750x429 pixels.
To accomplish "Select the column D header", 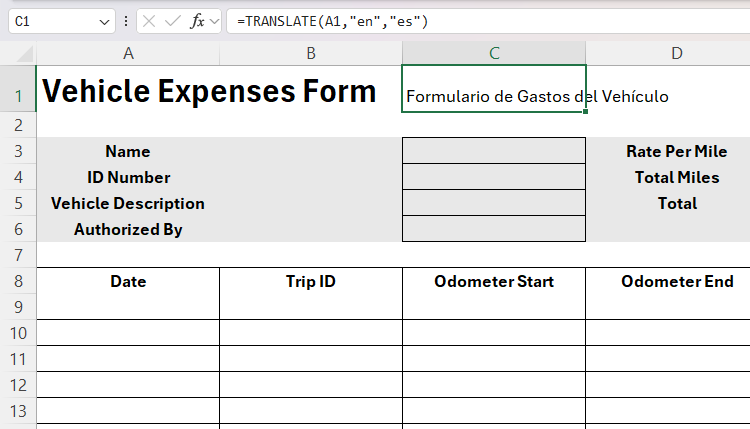I will 677,53.
